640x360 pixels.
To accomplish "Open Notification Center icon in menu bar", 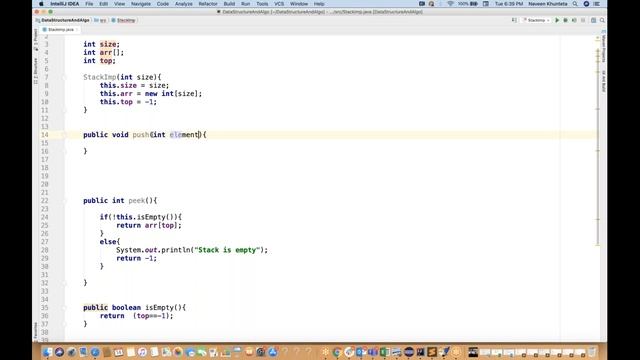I will click(596, 4).
